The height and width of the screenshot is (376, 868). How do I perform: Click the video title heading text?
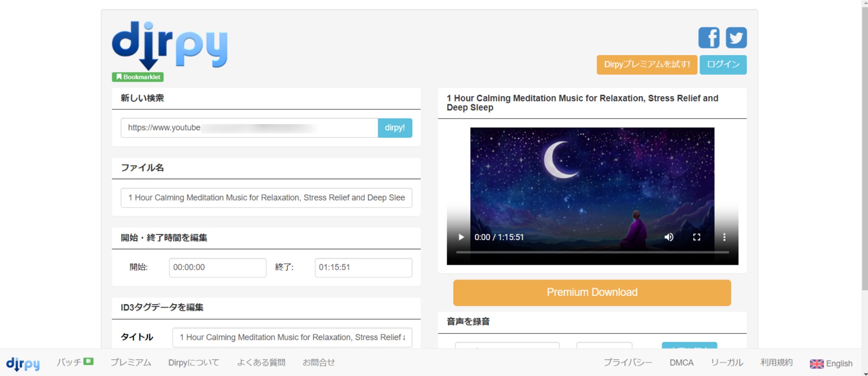tap(582, 103)
